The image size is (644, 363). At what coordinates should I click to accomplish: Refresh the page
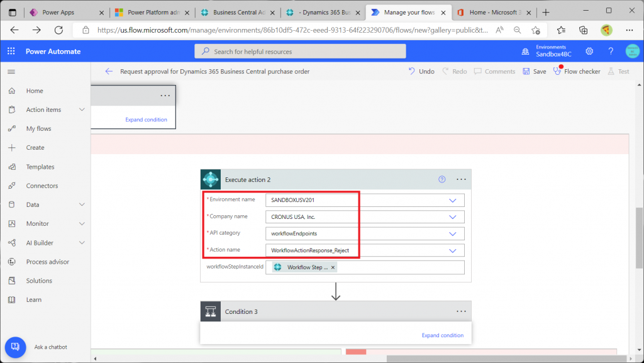pos(58,30)
